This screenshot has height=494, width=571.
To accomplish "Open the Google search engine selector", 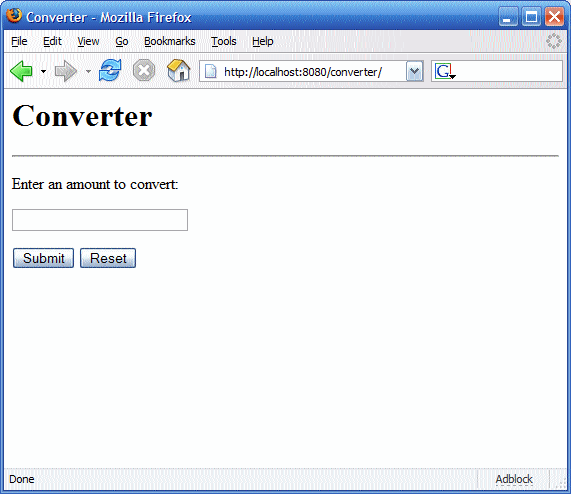I will (x=445, y=71).
